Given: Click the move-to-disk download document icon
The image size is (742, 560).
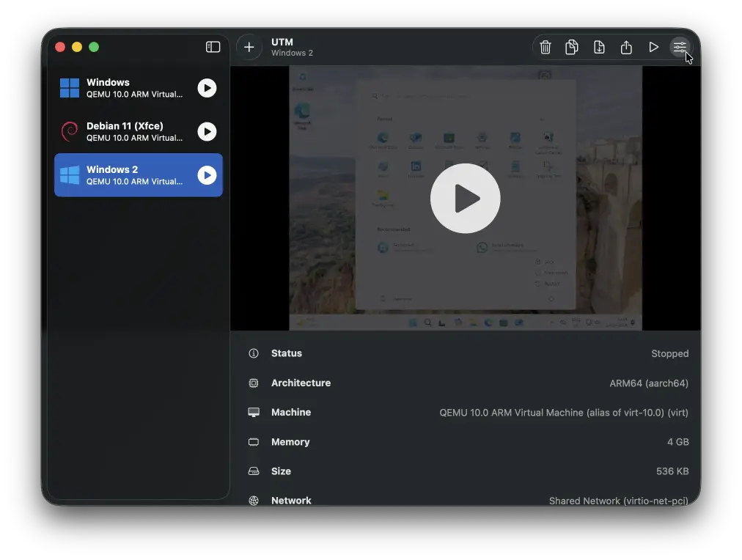Looking at the screenshot, I should (x=599, y=48).
